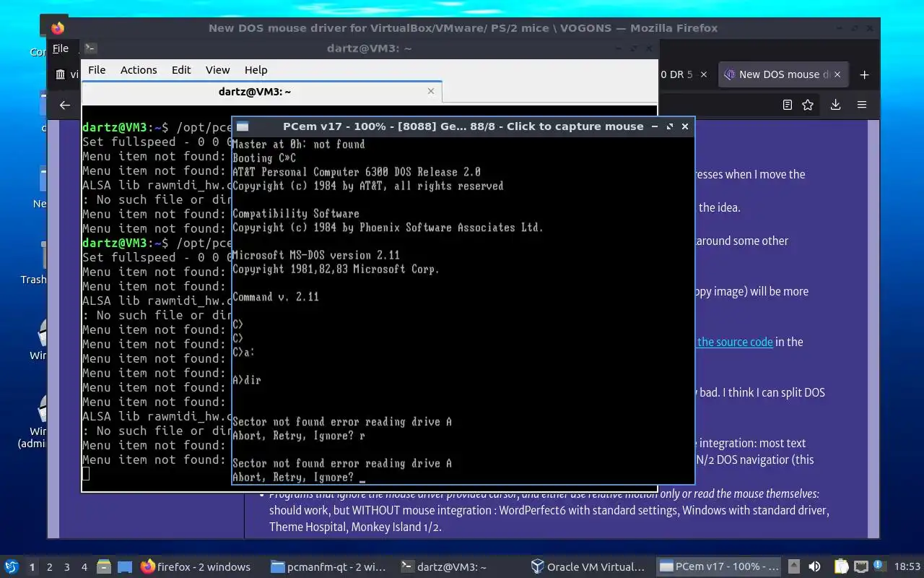Go back using Firefox back arrow

tap(64, 105)
